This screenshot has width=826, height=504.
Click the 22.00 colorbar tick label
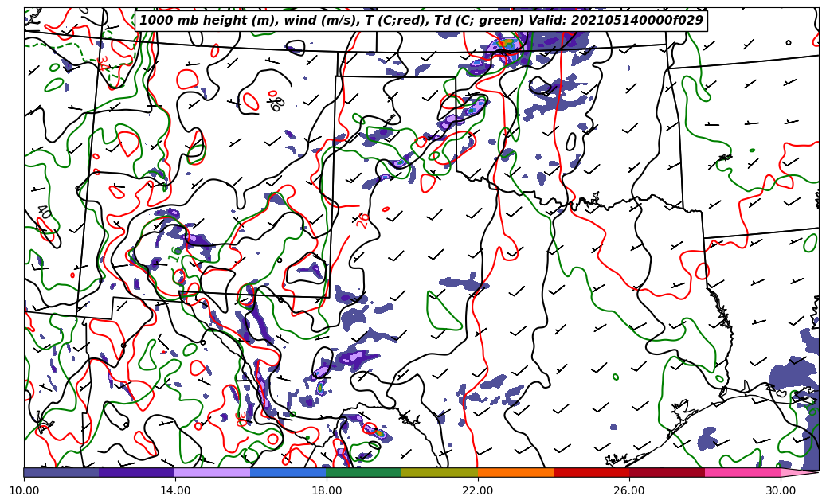[x=478, y=490]
